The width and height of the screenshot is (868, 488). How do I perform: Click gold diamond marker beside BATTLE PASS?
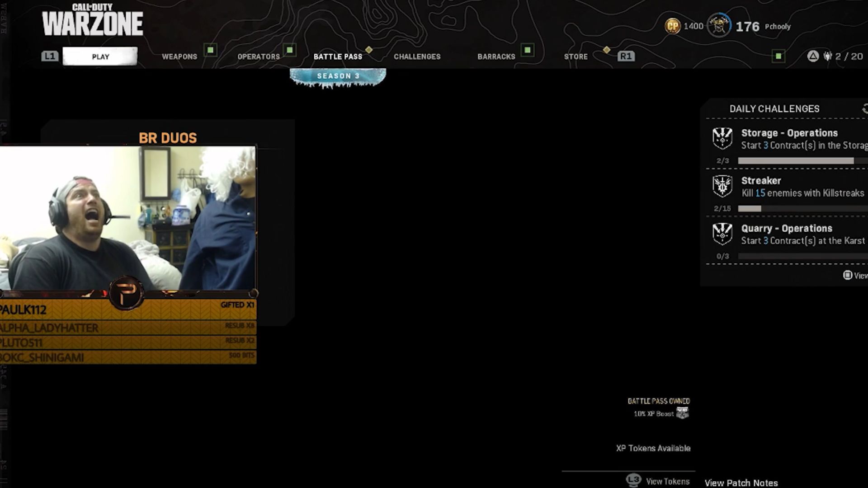369,50
